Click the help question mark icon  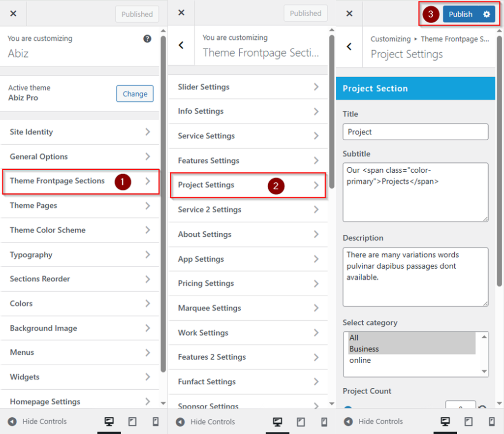[147, 39]
